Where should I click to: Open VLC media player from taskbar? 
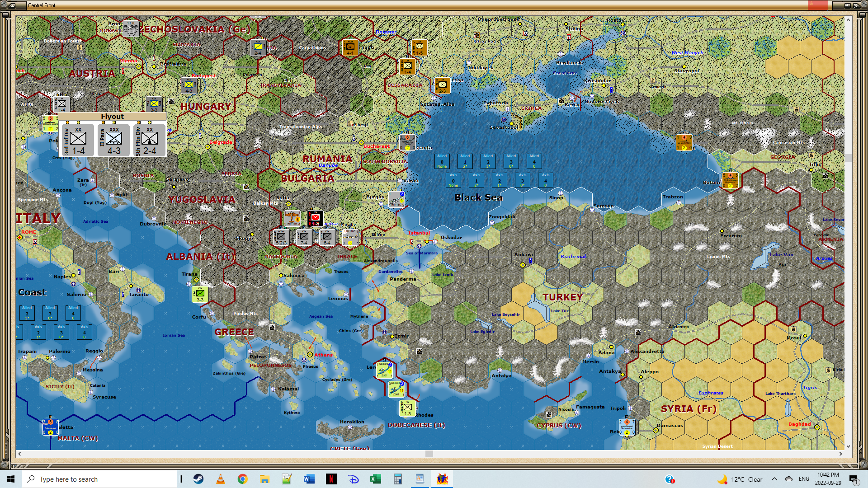coord(221,479)
